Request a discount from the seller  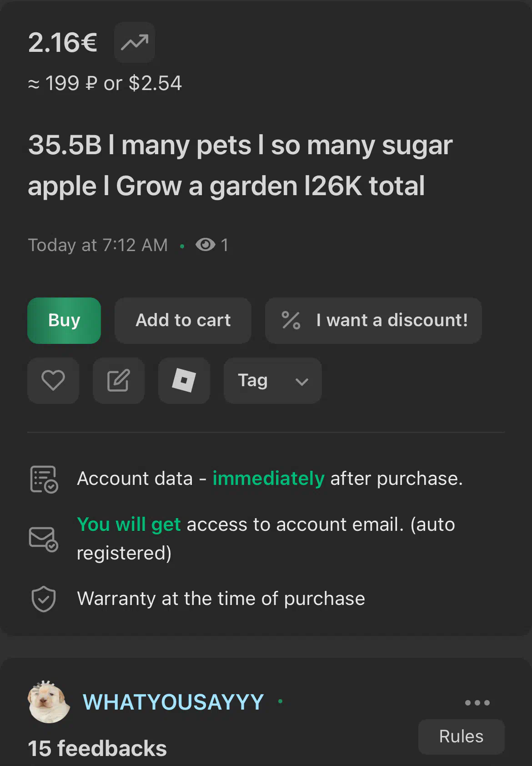coord(373,321)
